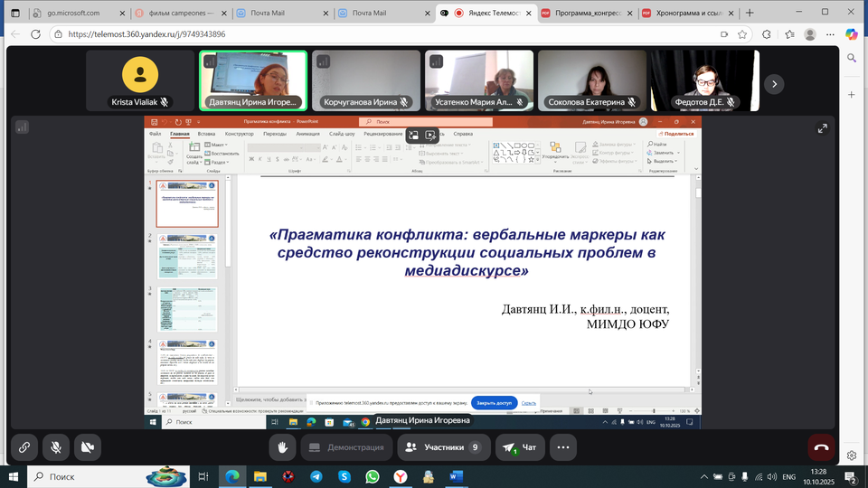The width and height of the screenshot is (868, 488).
Task: Expand shared screen to fullscreen
Action: click(822, 128)
